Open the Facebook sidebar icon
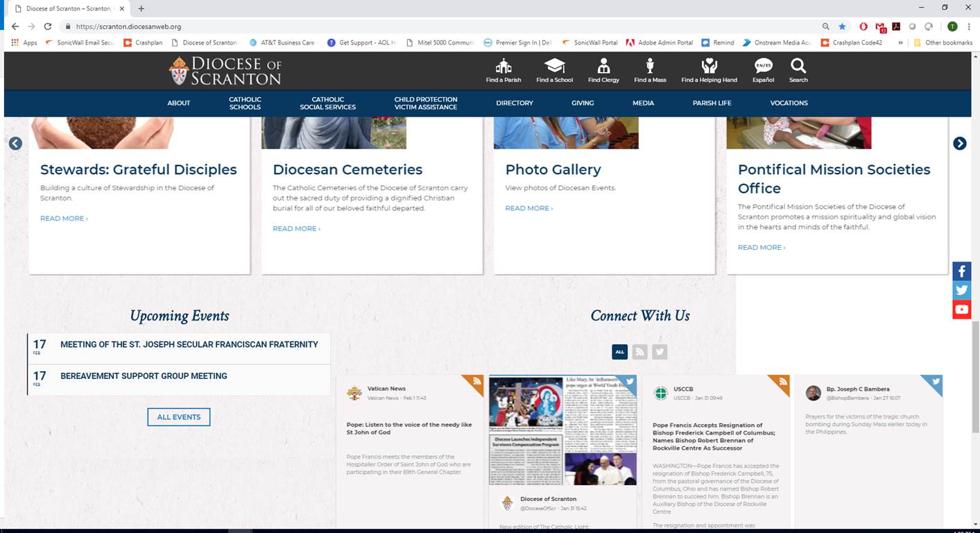The height and width of the screenshot is (533, 980). tap(961, 271)
